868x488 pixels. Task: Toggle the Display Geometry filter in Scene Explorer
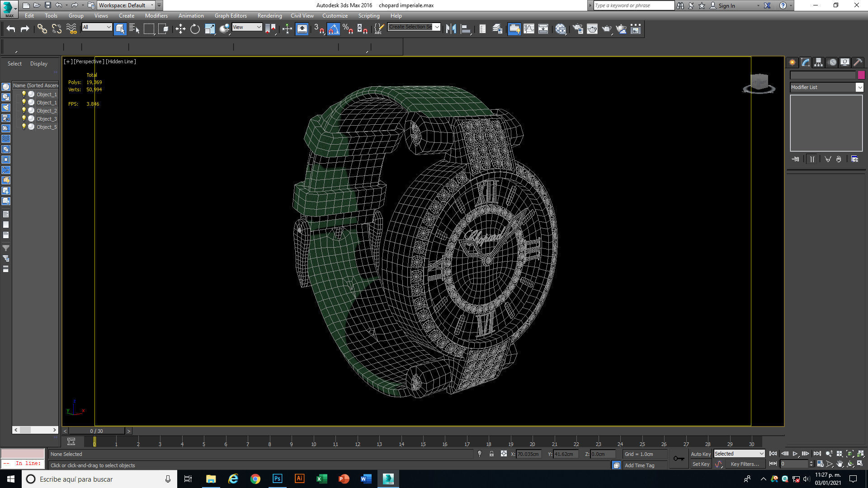click(6, 87)
